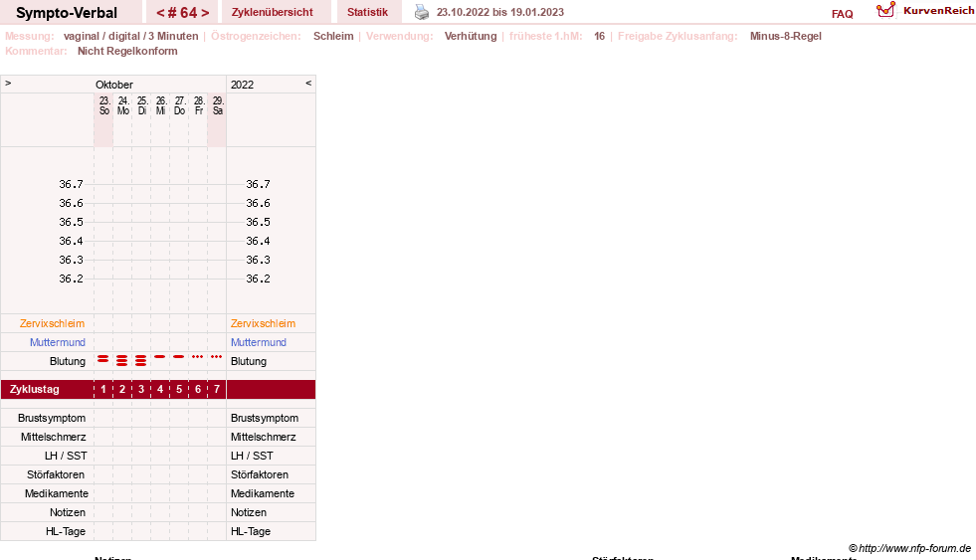Click the Minus-8-Regel value
The height and width of the screenshot is (560, 976).
[786, 36]
